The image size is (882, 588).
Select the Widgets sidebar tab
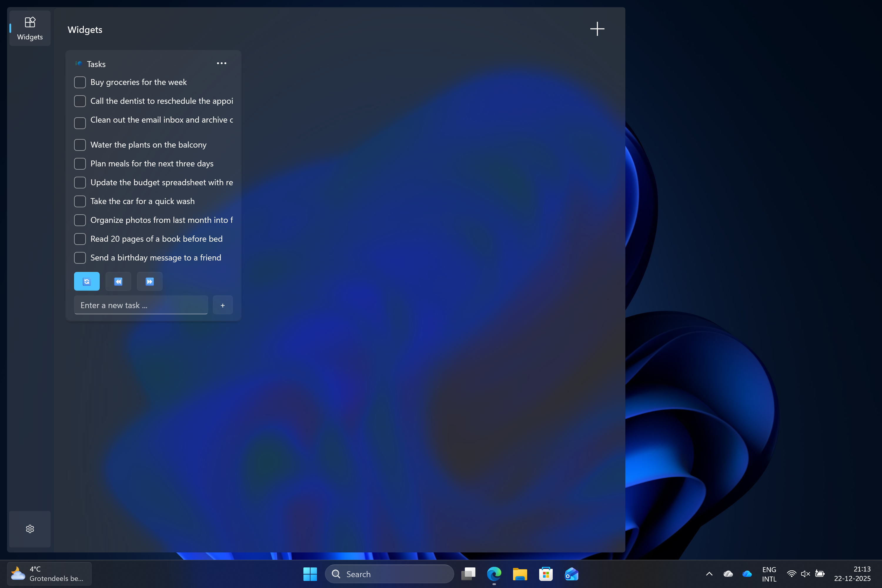[x=30, y=28]
